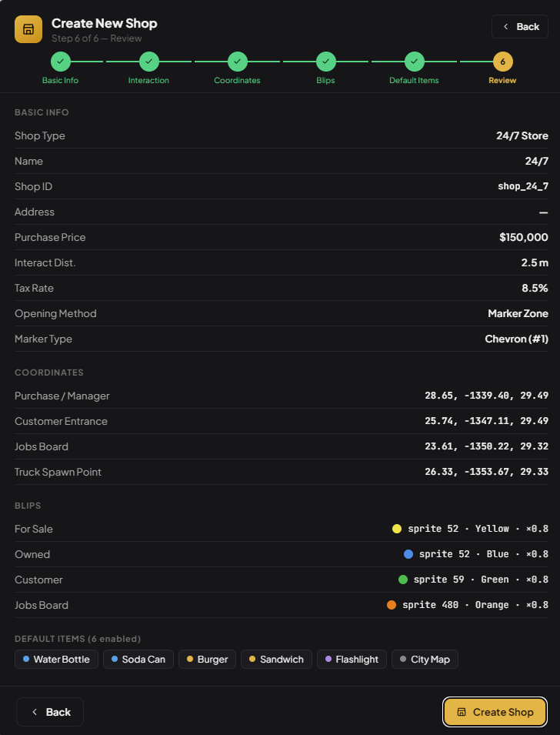Click the green Customer blip dot
The width and height of the screenshot is (560, 735).
(402, 580)
